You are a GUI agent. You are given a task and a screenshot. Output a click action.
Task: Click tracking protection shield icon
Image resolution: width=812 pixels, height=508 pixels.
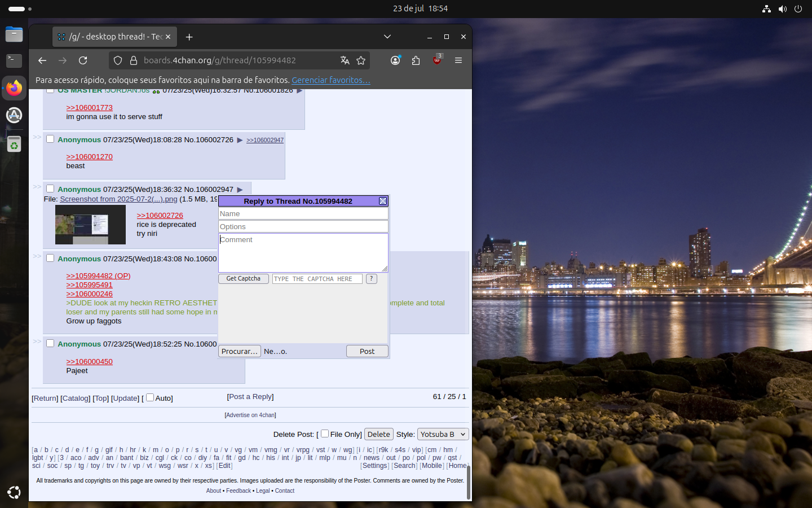[118, 60]
